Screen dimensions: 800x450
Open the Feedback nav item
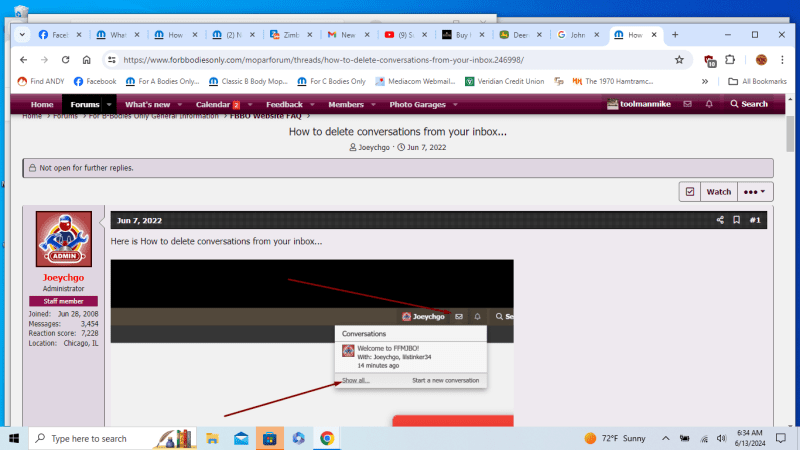click(284, 105)
